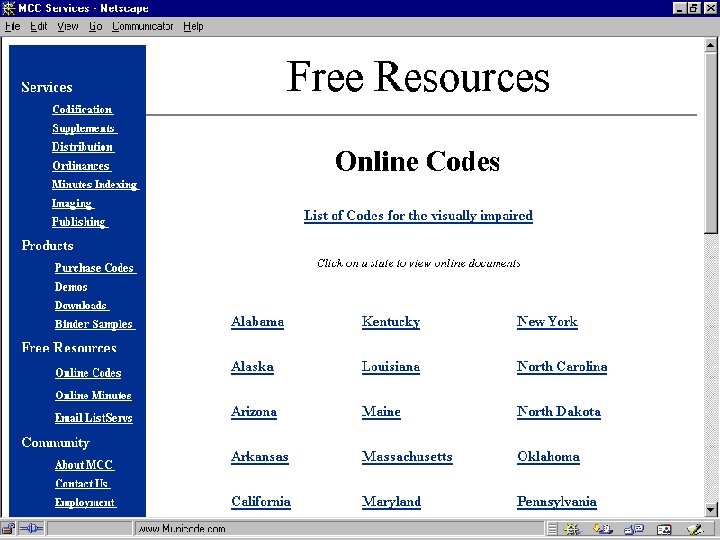Screen dimensions: 720x540
Task: Select the Maryland state link
Action: click(391, 502)
